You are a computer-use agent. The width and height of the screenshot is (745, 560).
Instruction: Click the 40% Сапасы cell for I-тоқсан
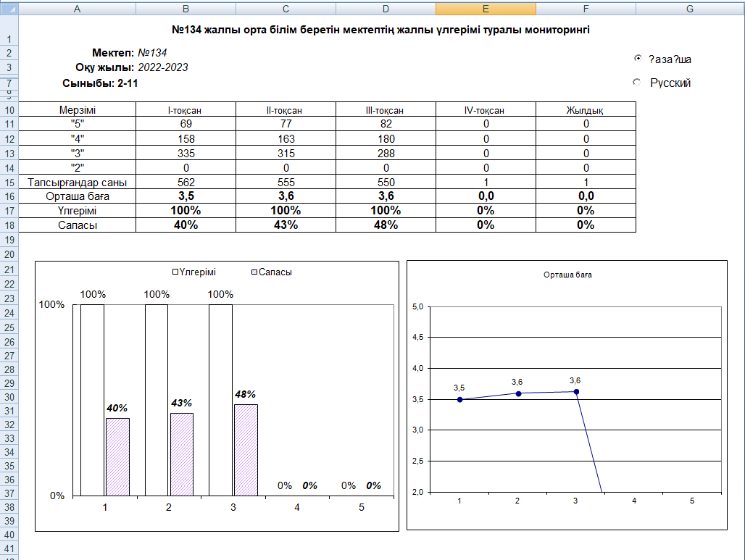pyautogui.click(x=186, y=225)
